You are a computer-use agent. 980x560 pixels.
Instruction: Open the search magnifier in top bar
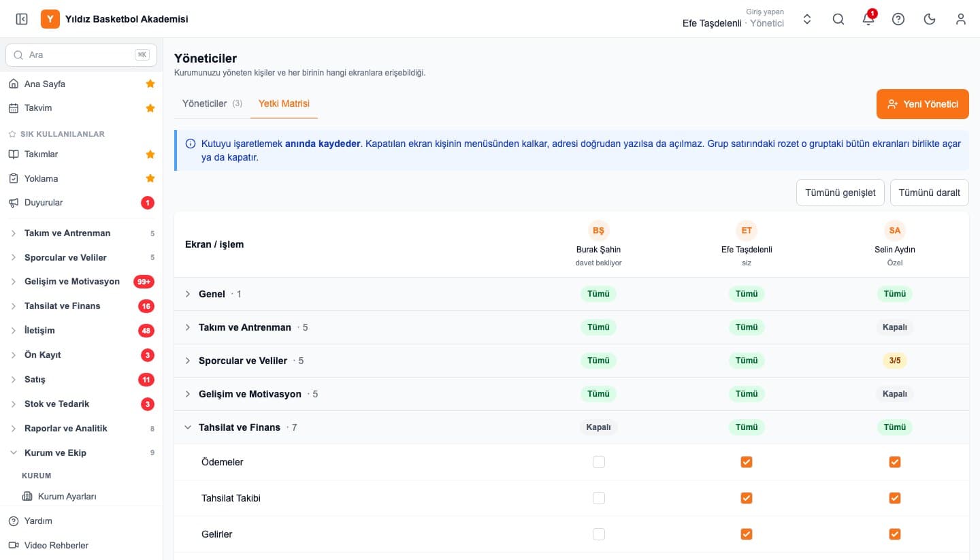pos(838,19)
